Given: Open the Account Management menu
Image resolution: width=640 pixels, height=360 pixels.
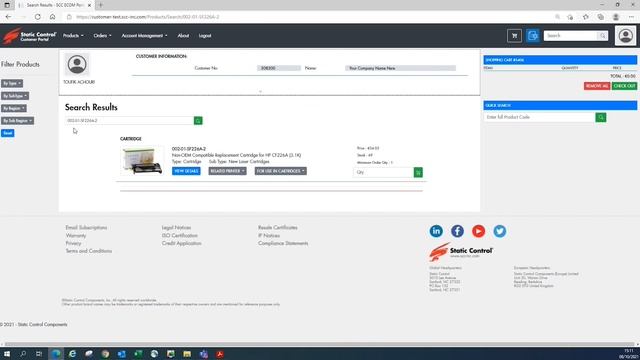Looking at the screenshot, I should point(144,36).
